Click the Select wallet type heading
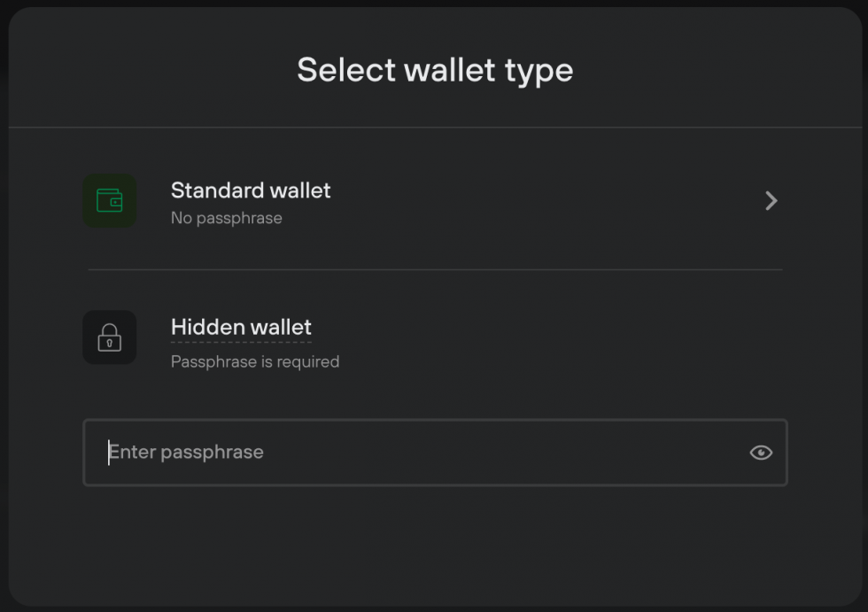The height and width of the screenshot is (612, 868). [x=435, y=70]
